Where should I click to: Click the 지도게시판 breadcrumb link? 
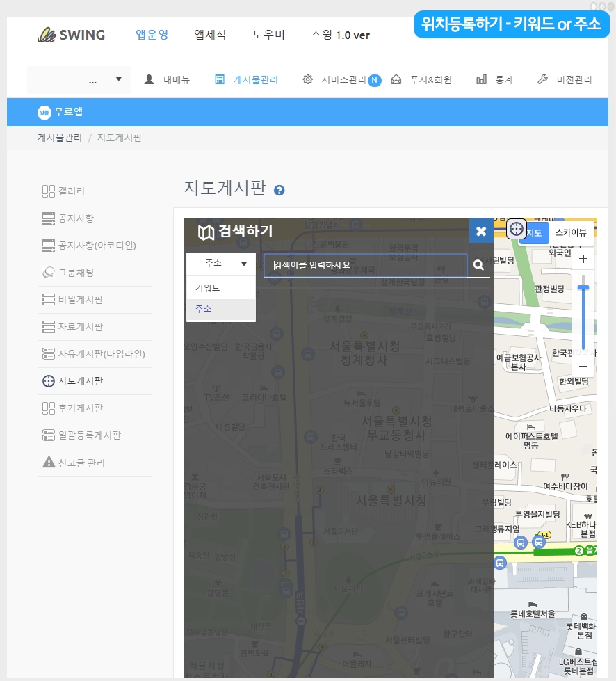point(120,138)
